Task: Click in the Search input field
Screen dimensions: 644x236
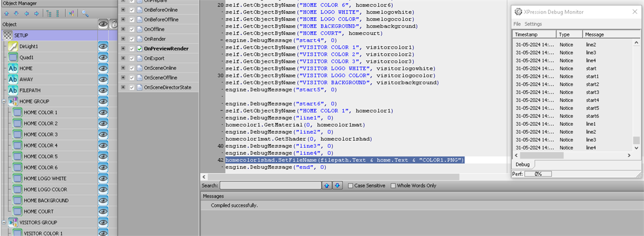Action: coord(270,185)
